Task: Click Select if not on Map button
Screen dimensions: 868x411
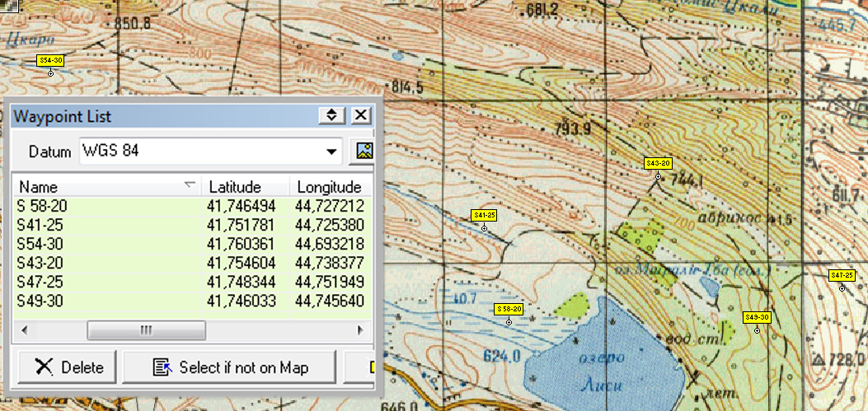Action: point(229,367)
